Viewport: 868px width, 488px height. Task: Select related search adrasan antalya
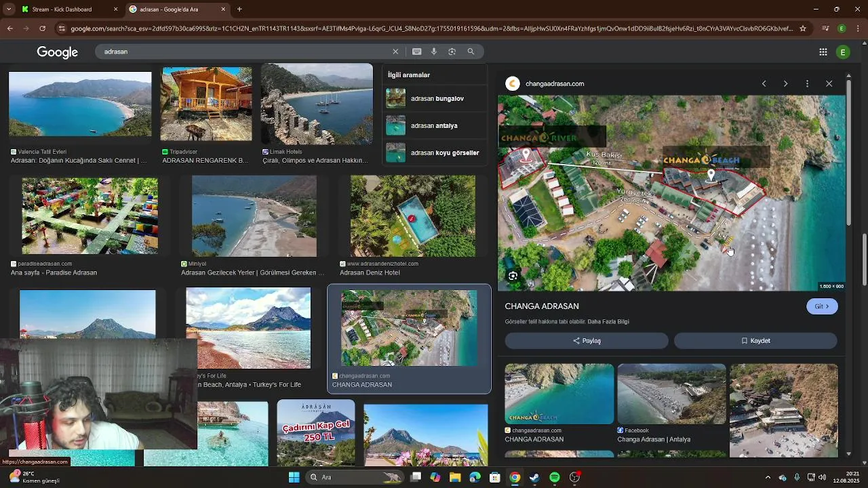(x=434, y=125)
